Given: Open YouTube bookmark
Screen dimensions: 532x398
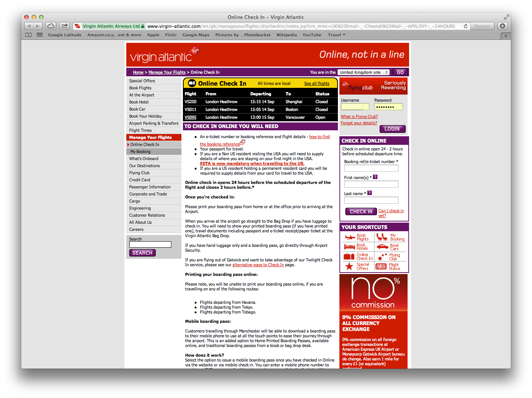Looking at the screenshot, I should (312, 35).
